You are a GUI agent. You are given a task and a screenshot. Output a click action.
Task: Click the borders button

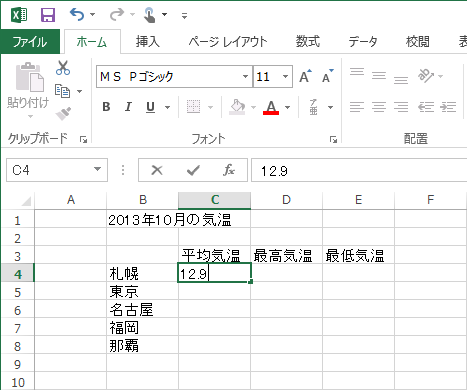coord(193,107)
